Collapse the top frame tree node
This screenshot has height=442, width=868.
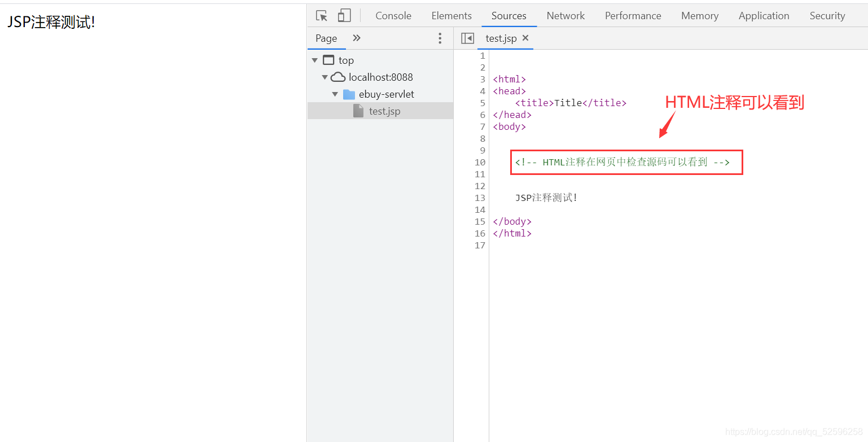tap(314, 60)
